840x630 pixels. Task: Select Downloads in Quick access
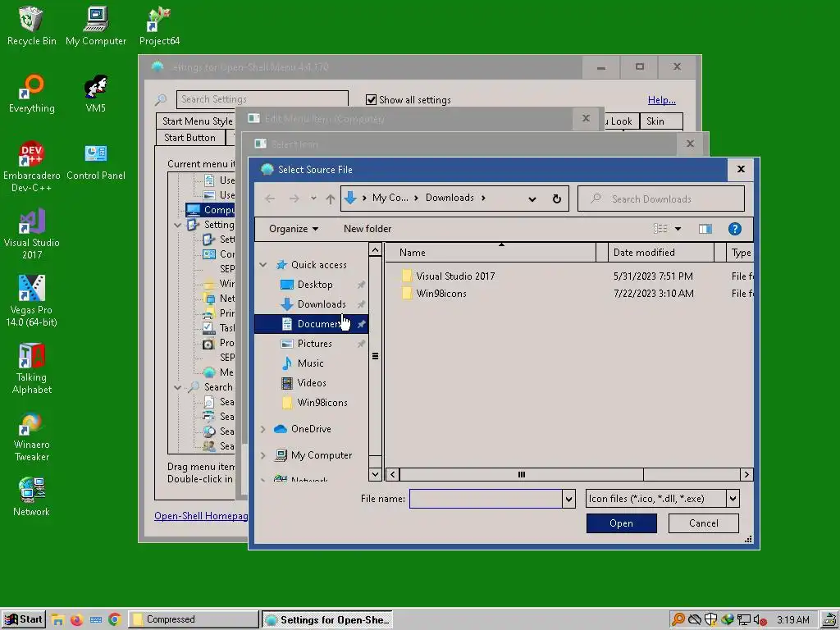pyautogui.click(x=322, y=304)
